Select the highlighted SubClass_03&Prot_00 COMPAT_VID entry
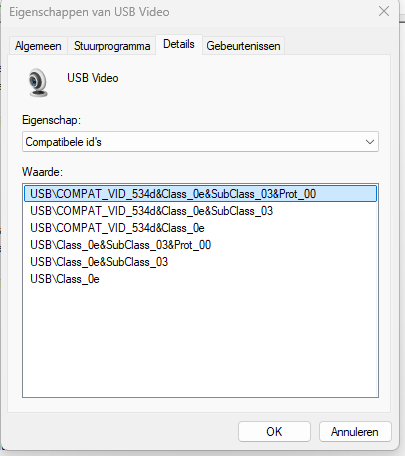The width and height of the screenshot is (405, 456). [x=200, y=194]
